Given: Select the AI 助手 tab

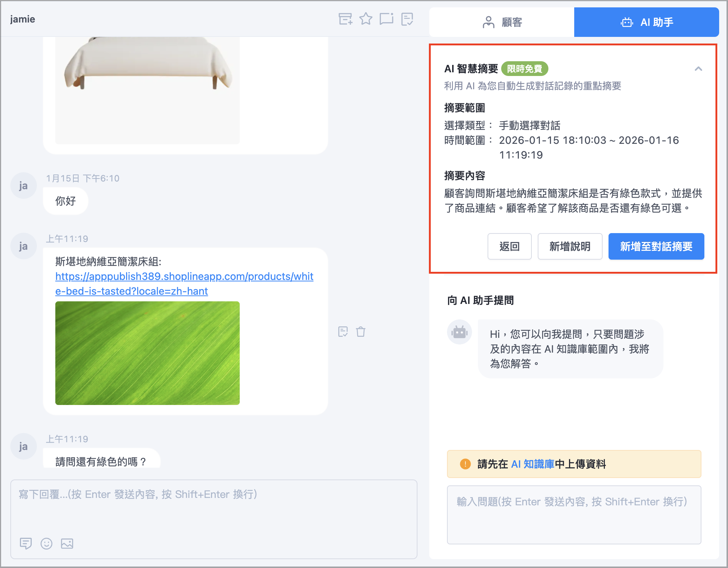Looking at the screenshot, I should [646, 22].
